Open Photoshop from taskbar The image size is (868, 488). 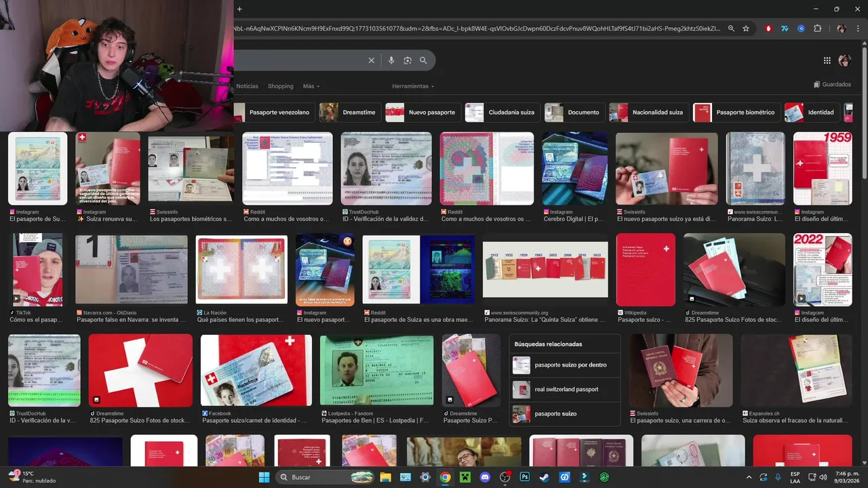(524, 477)
